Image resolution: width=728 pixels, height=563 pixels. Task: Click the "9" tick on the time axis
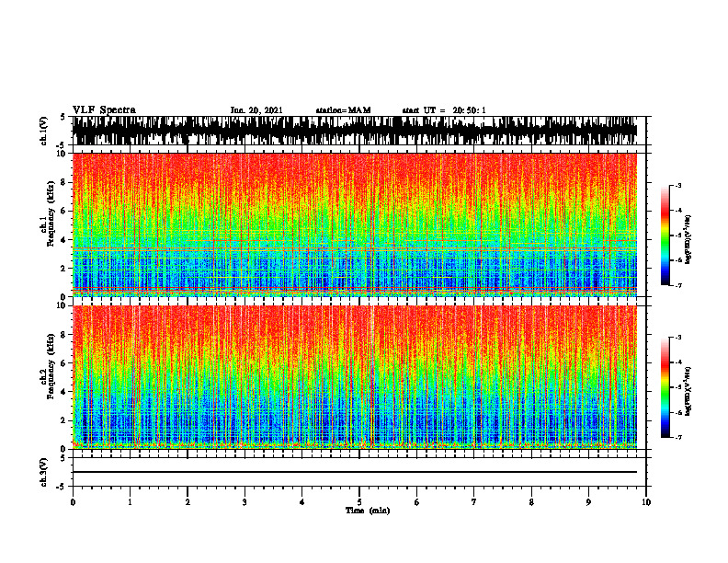pos(588,502)
